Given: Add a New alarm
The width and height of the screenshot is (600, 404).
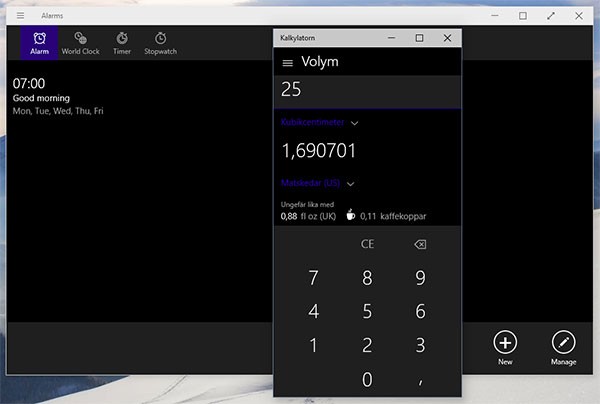Looking at the screenshot, I should [505, 347].
